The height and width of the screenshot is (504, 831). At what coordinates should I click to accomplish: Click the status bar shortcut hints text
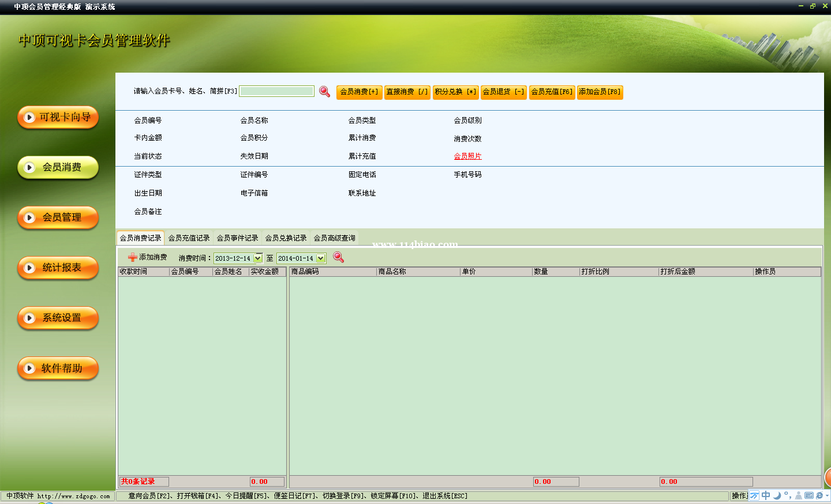coord(298,496)
